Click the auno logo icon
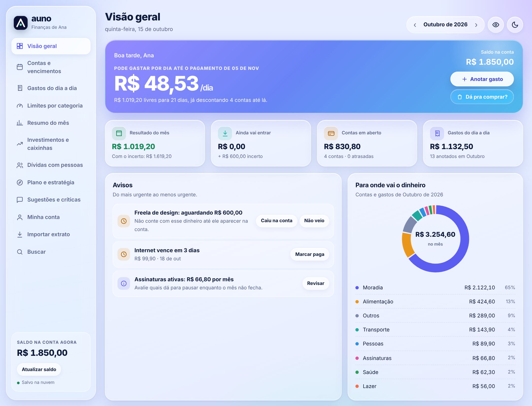 coord(21,23)
